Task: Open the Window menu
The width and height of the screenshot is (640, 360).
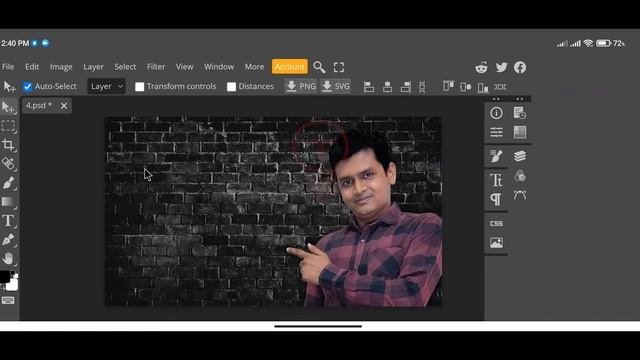Action: pyautogui.click(x=219, y=67)
